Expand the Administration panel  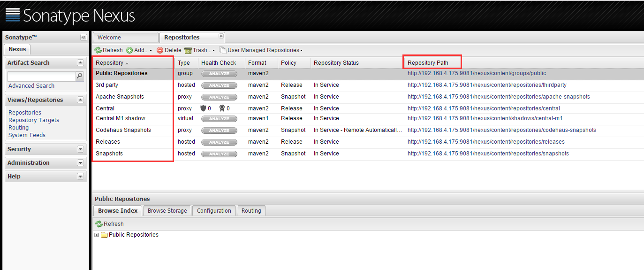pos(80,163)
